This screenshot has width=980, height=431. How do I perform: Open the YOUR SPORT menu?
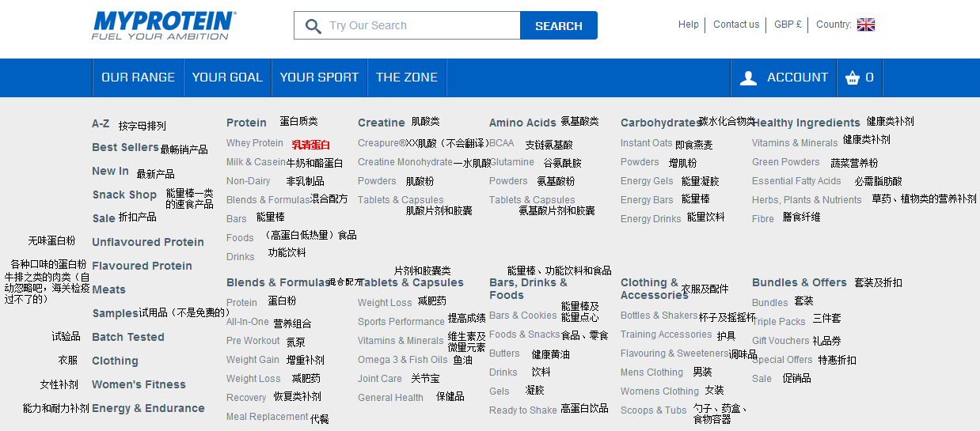click(319, 78)
